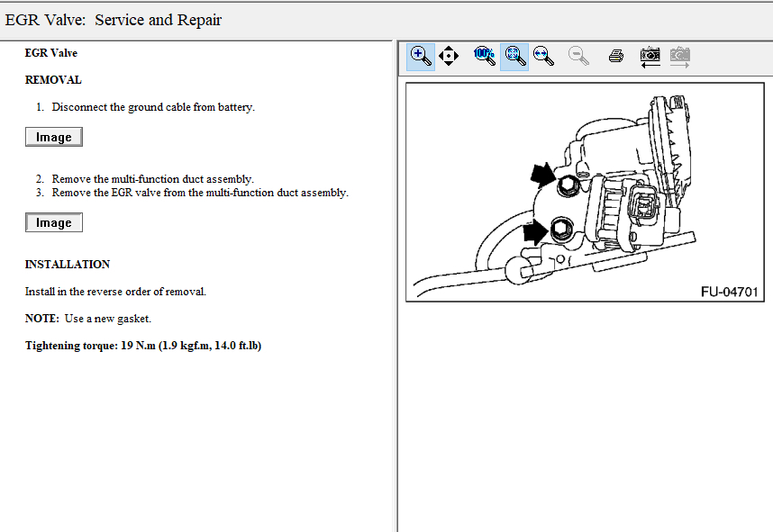Click the Tightening torque 19 N.m line
This screenshot has height=532, width=773.
click(143, 346)
